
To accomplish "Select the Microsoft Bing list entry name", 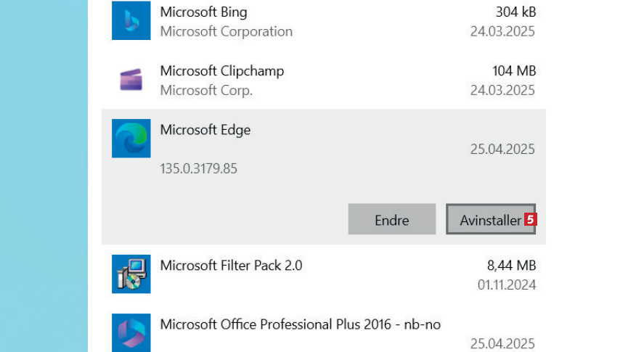I will [x=203, y=12].
